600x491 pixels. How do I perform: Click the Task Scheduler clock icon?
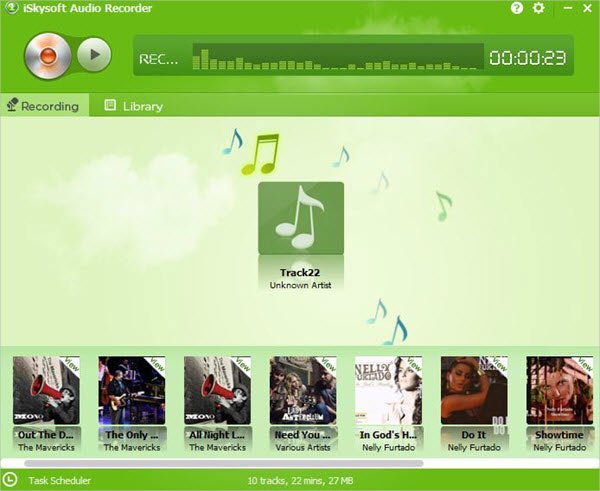[x=10, y=480]
